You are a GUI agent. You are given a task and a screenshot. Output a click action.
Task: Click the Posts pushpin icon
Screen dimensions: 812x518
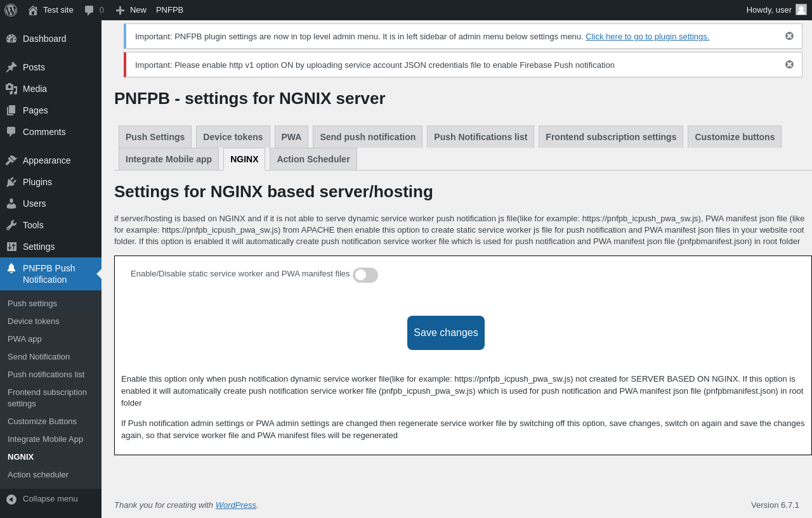(x=11, y=67)
